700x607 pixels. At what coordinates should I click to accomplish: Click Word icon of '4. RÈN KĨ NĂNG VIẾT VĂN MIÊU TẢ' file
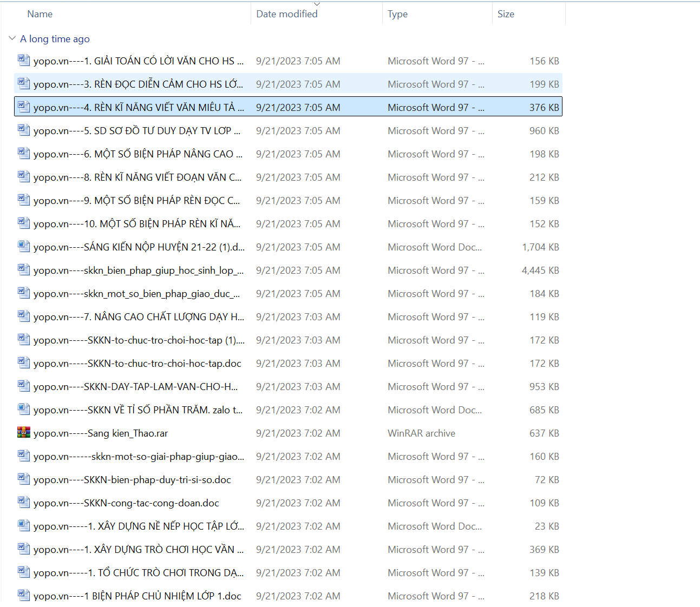point(23,107)
